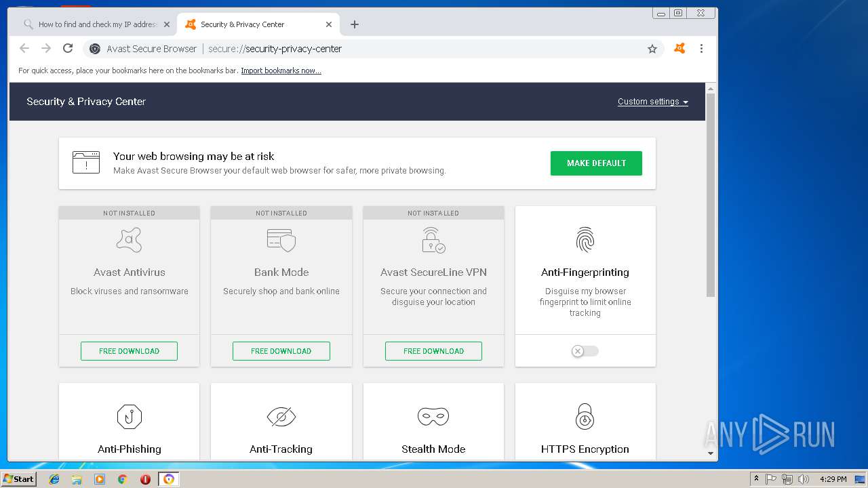Open Google Chrome from the taskbar
This screenshot has width=868, height=488.
(122, 479)
